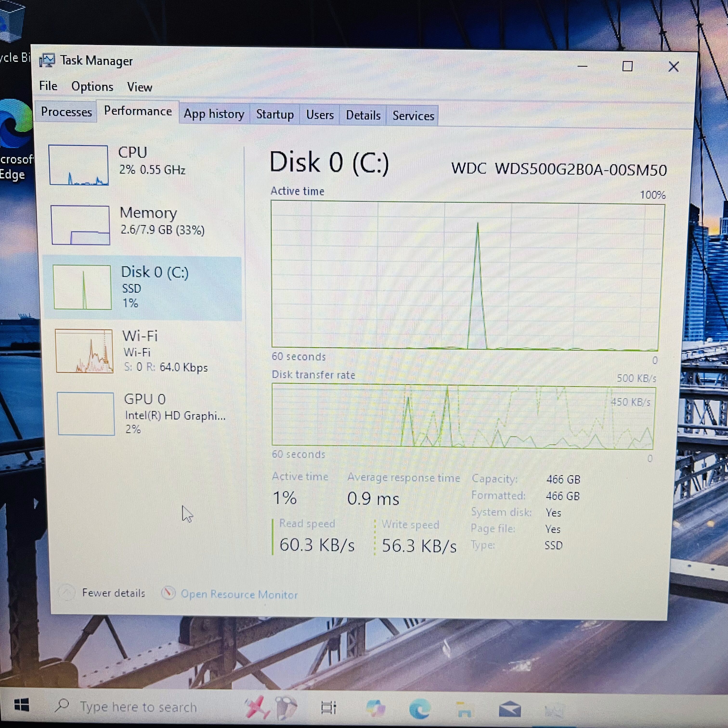
Task: Select the CPU mini graph thumbnail
Action: point(78,165)
